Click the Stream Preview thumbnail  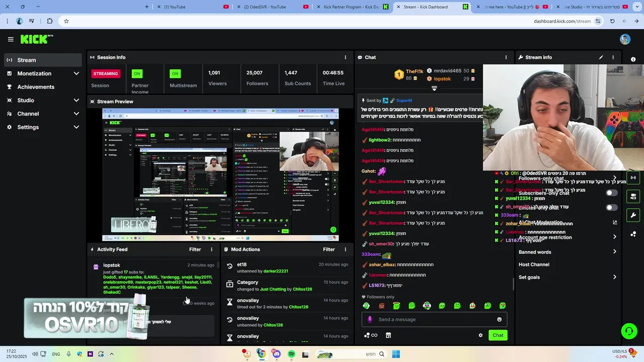220,174
